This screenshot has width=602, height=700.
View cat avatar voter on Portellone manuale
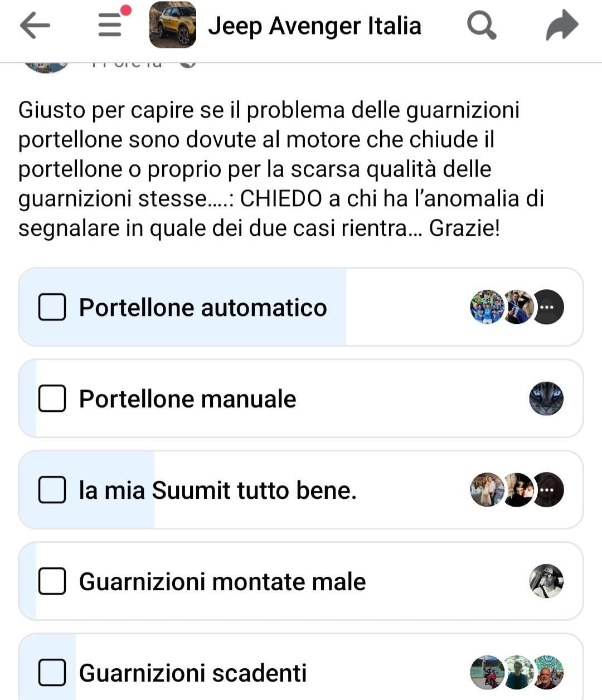point(546,398)
